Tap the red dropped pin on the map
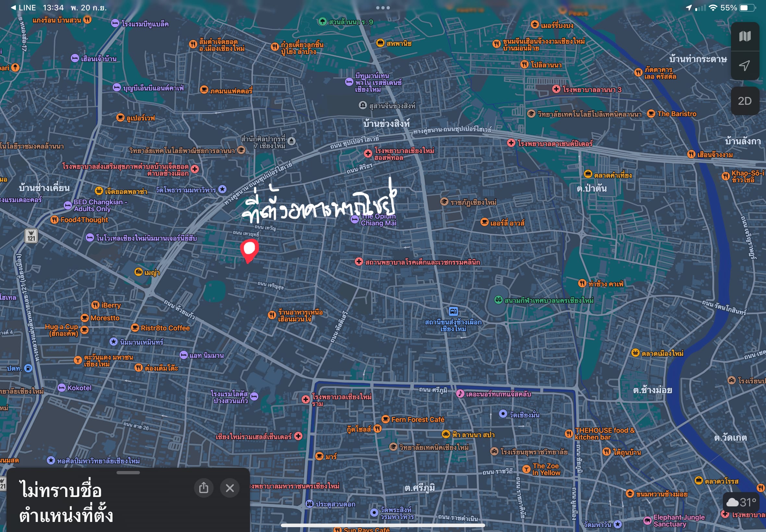Screen dimensions: 766x532 249,251
